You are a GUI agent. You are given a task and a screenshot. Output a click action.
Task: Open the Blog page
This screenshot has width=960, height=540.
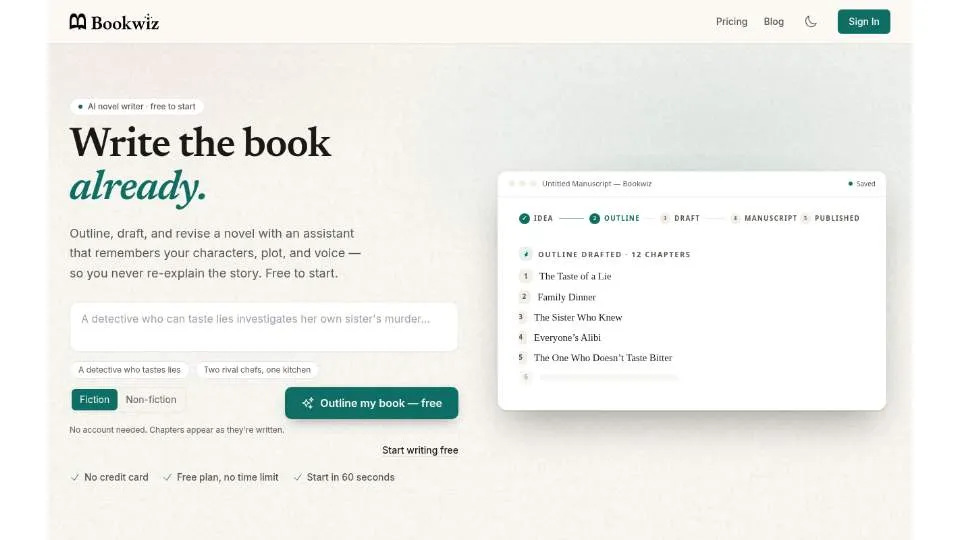tap(774, 21)
